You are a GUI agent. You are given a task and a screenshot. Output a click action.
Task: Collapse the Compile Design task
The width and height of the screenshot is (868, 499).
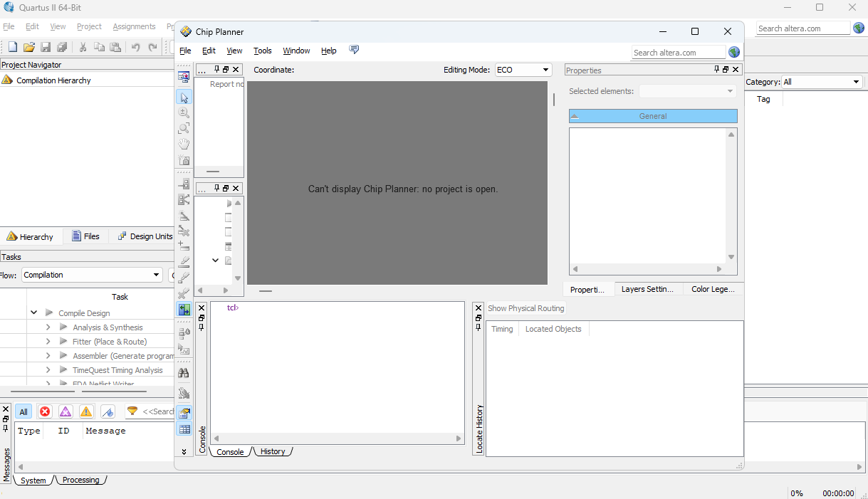coord(34,312)
